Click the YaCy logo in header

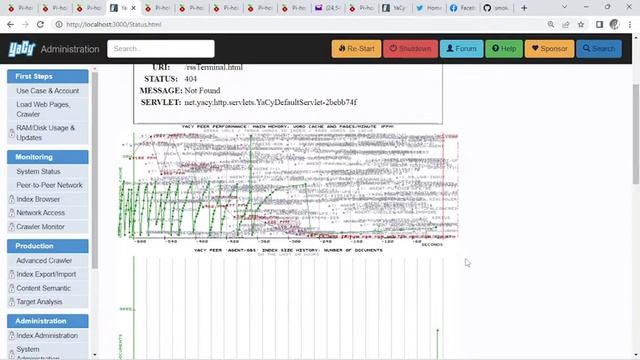(22, 49)
